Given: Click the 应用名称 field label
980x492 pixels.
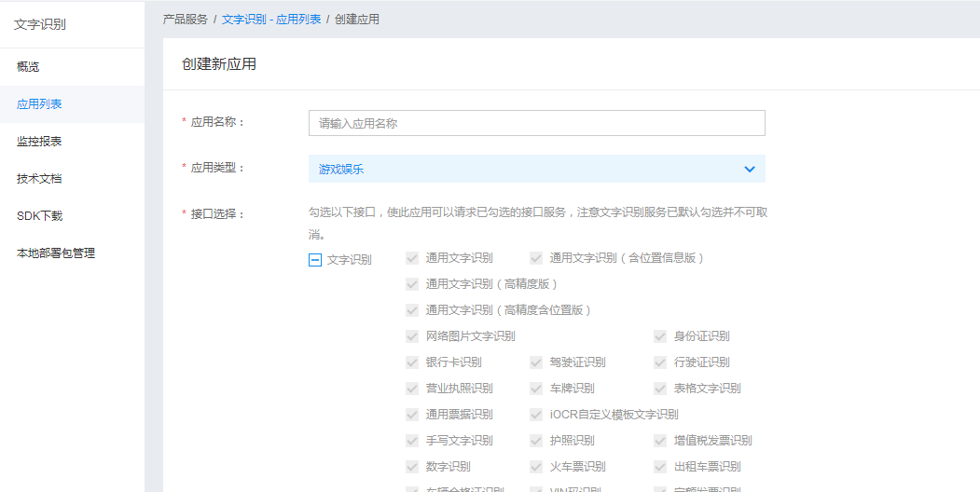Looking at the screenshot, I should (217, 122).
